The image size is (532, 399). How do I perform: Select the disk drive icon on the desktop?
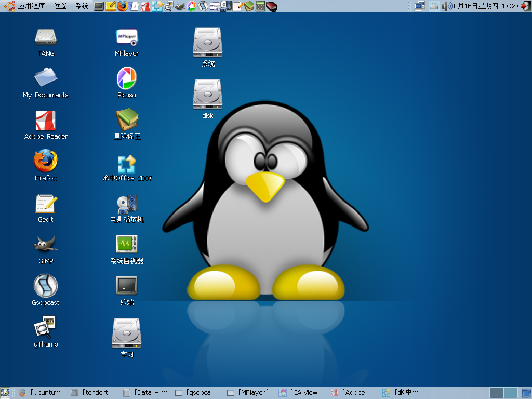[x=208, y=94]
